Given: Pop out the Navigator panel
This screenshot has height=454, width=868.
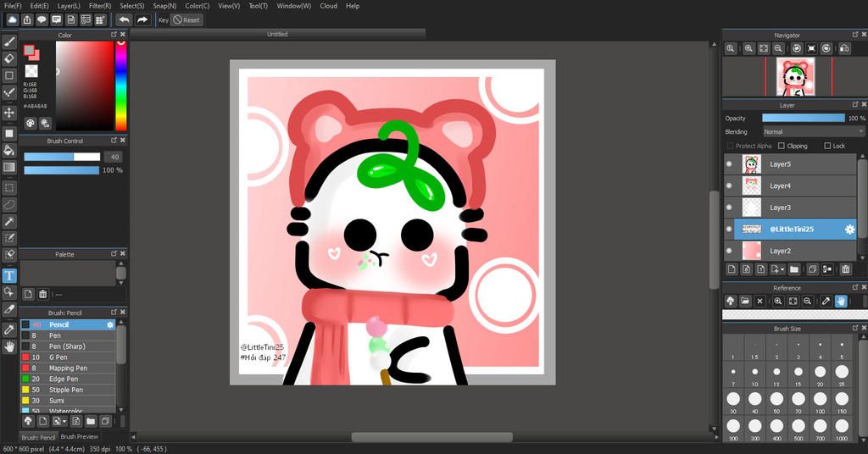Looking at the screenshot, I should pyautogui.click(x=855, y=34).
